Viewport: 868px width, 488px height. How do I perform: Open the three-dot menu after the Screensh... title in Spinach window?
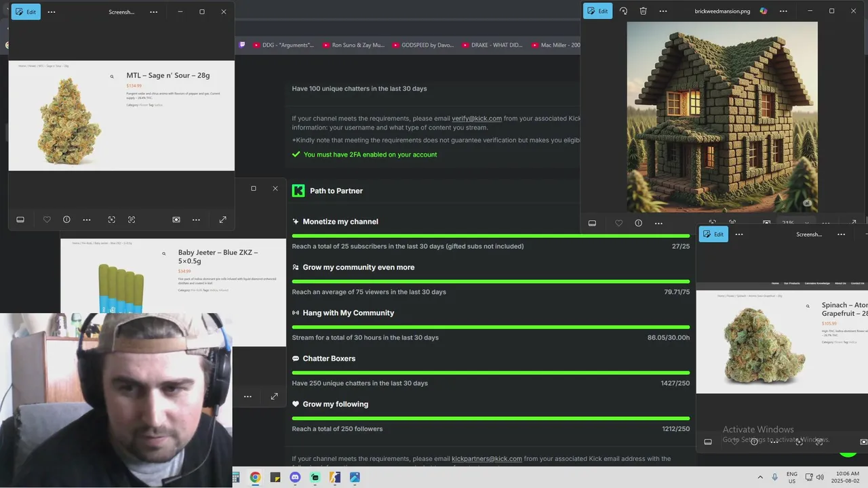click(x=841, y=234)
